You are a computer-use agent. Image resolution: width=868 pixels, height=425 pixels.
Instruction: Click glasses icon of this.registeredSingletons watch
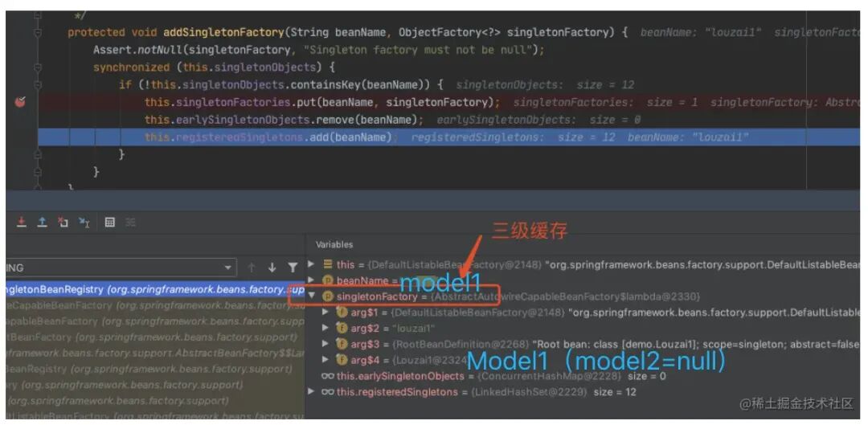(328, 392)
